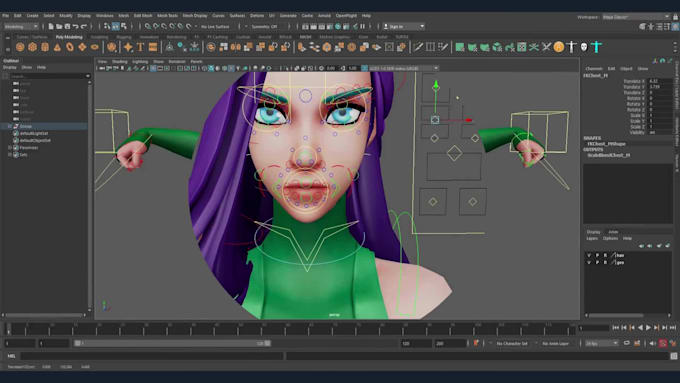Open the Windows menu

105,16
